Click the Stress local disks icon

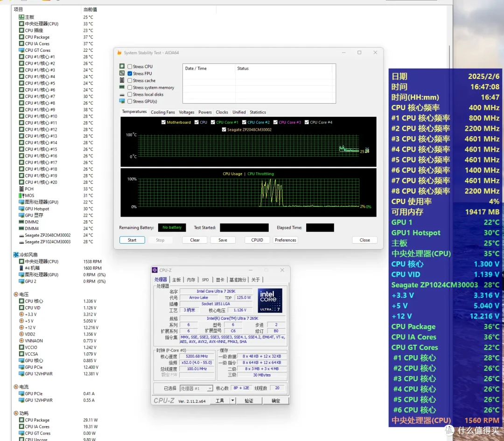(122, 94)
